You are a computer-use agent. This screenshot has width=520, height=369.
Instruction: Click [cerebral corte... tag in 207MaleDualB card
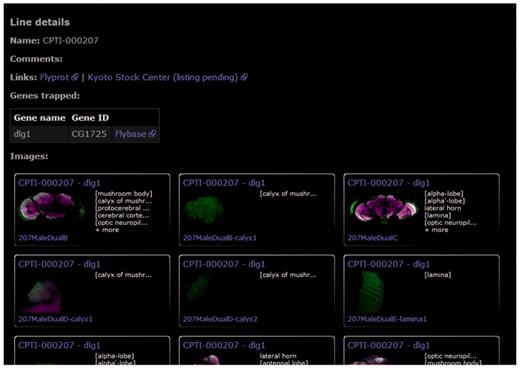[x=122, y=215]
